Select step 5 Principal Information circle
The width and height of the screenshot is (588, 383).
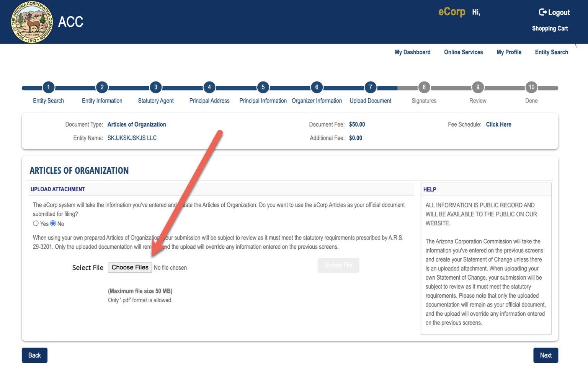pos(263,87)
